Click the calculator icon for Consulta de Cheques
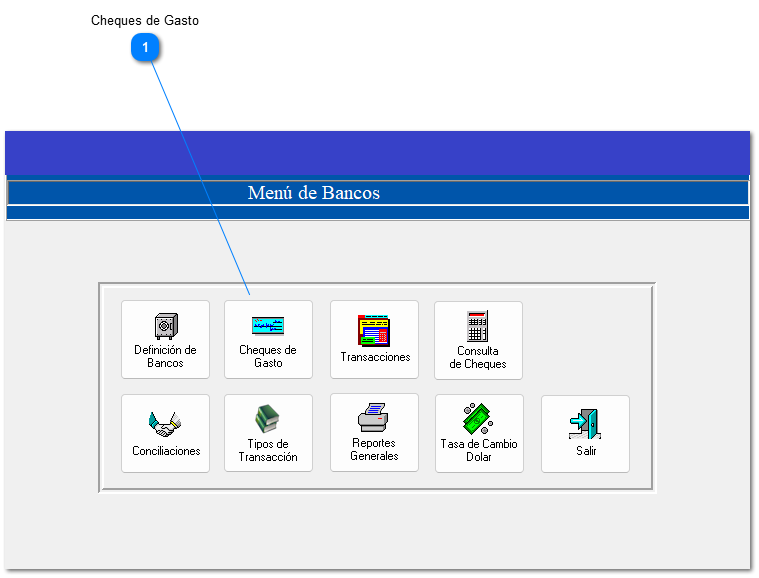The width and height of the screenshot is (759, 578). [478, 326]
